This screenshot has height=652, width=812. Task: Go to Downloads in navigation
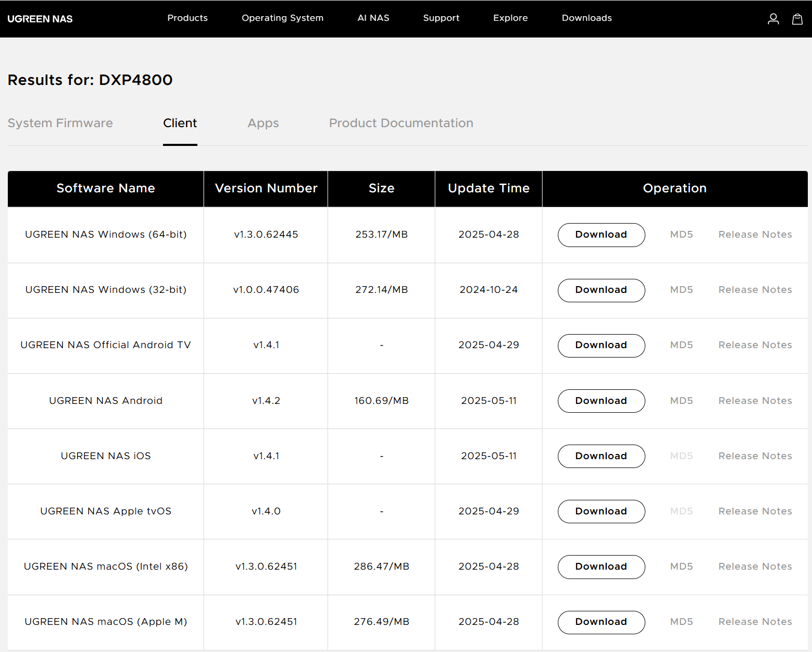pos(587,18)
